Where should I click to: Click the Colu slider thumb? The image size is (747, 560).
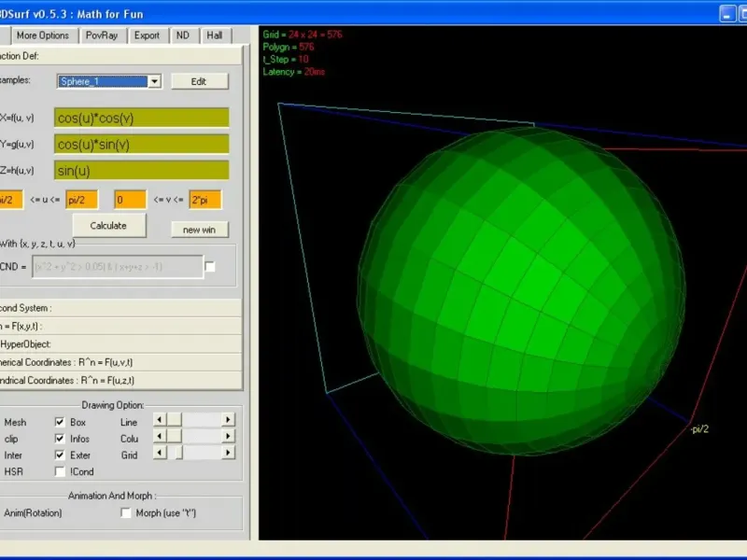click(175, 438)
